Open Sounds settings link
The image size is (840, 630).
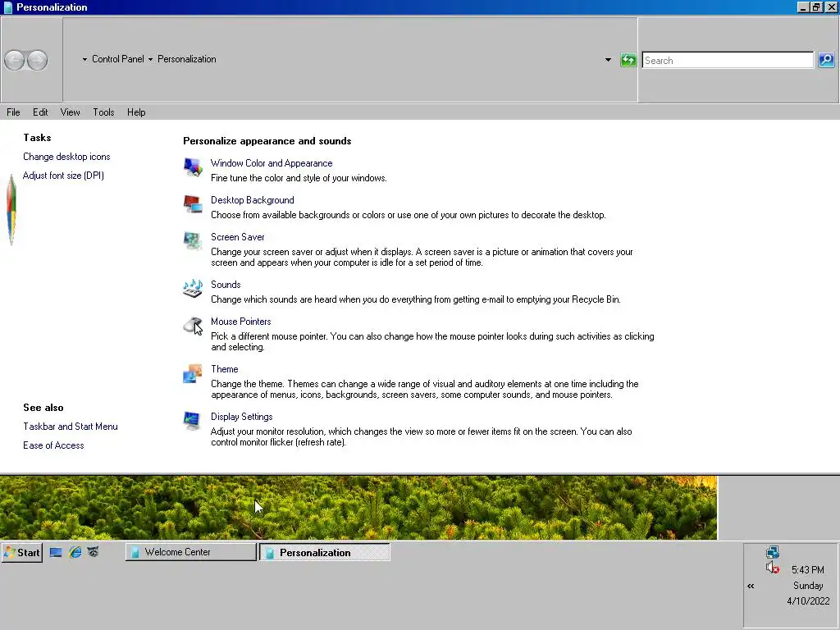point(226,285)
